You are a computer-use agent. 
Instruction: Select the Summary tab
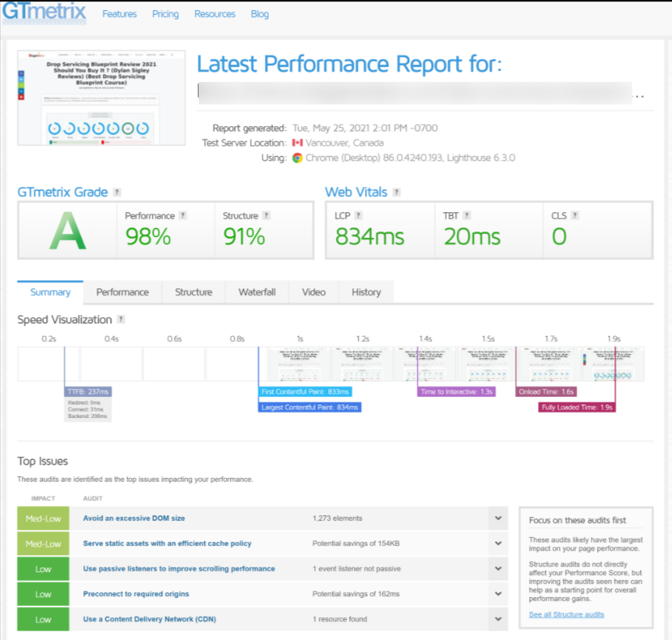(x=50, y=292)
